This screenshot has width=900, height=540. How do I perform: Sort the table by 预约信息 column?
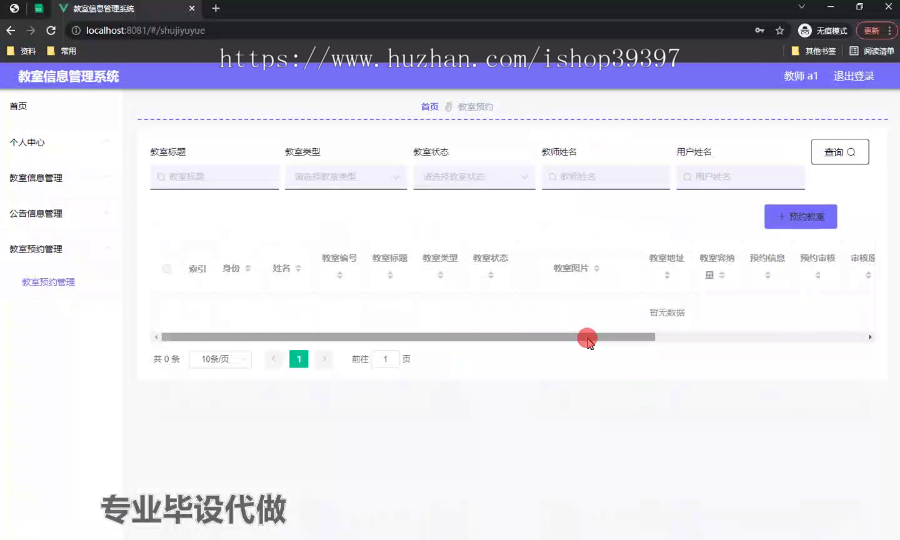pyautogui.click(x=767, y=275)
